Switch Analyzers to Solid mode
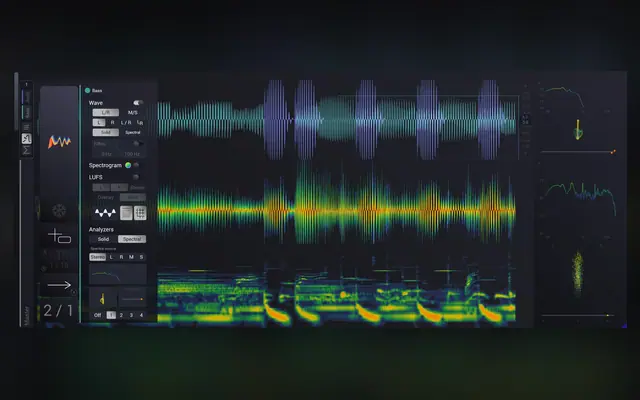Screen dimensions: 640x400 point(103,239)
